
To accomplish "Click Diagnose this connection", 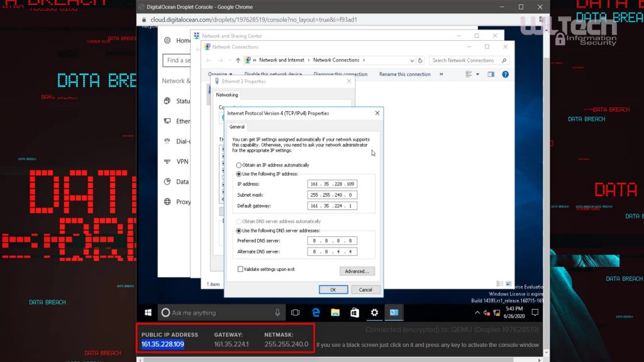I will [340, 74].
